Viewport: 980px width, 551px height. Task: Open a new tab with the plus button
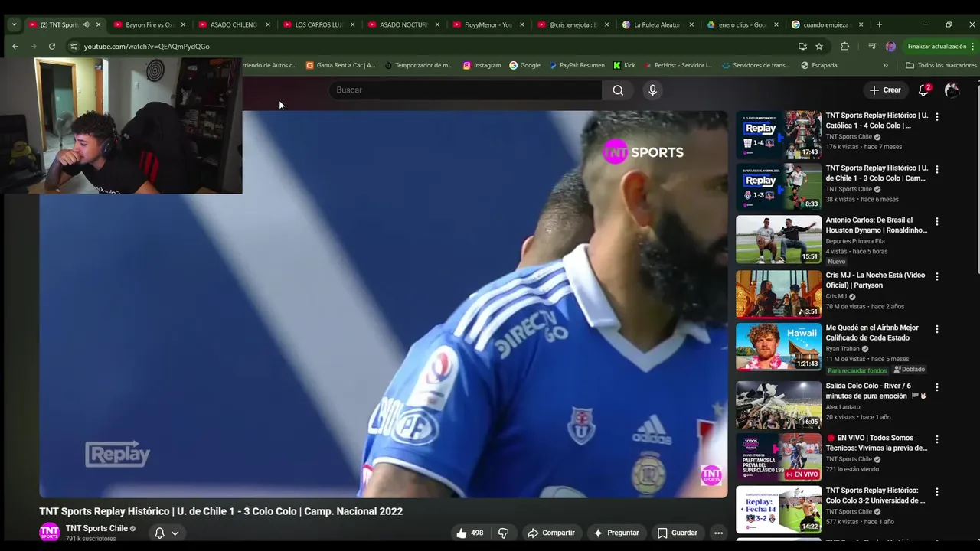(879, 24)
